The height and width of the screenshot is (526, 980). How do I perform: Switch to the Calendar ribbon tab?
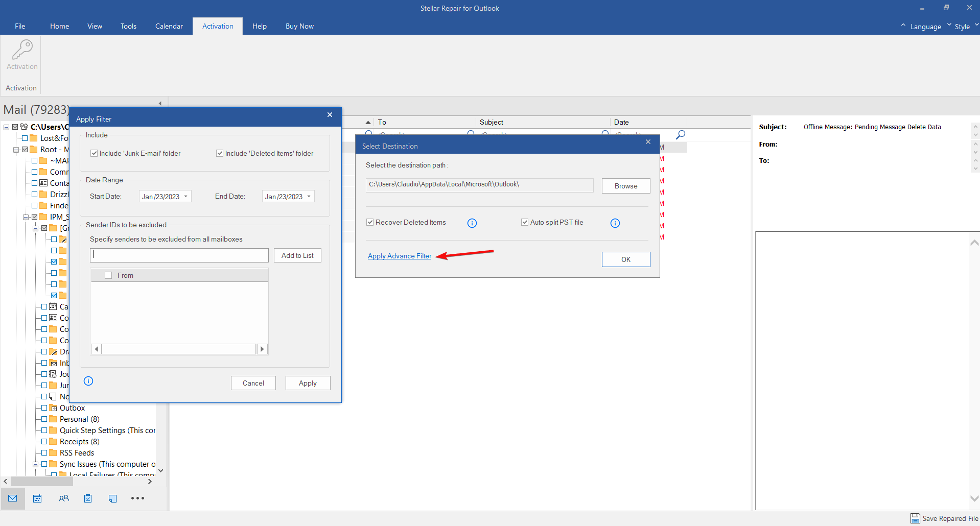pos(169,26)
